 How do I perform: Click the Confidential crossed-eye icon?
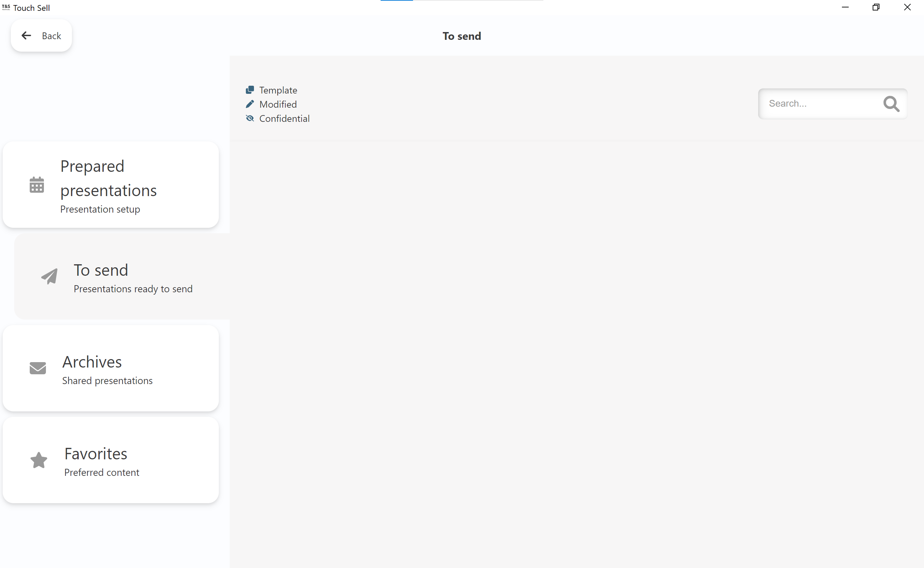tap(250, 118)
